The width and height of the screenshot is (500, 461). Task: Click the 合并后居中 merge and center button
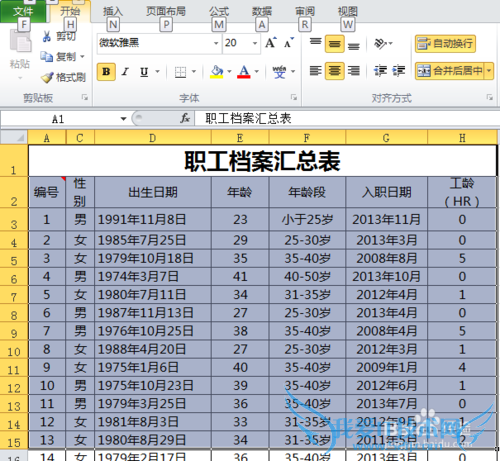click(450, 71)
